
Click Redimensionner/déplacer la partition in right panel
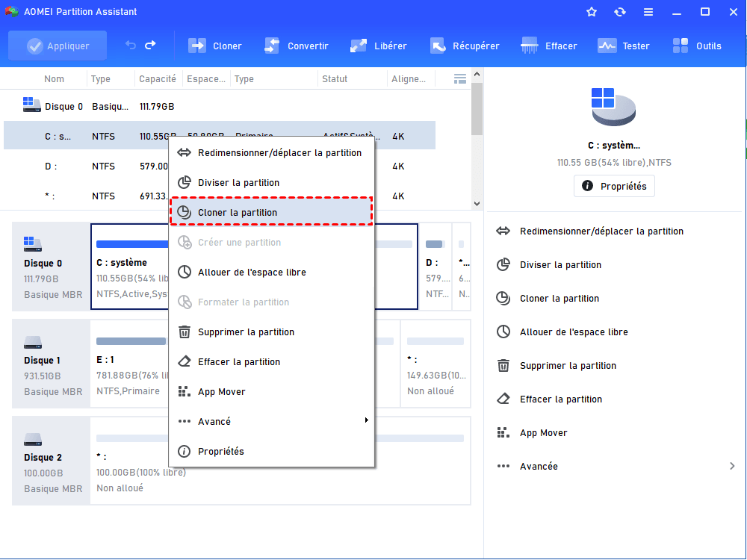[601, 231]
